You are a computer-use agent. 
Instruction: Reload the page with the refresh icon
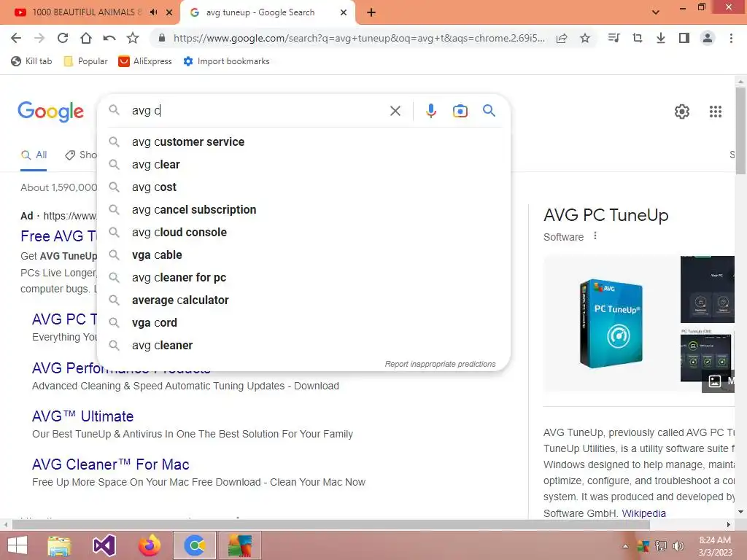(x=63, y=38)
